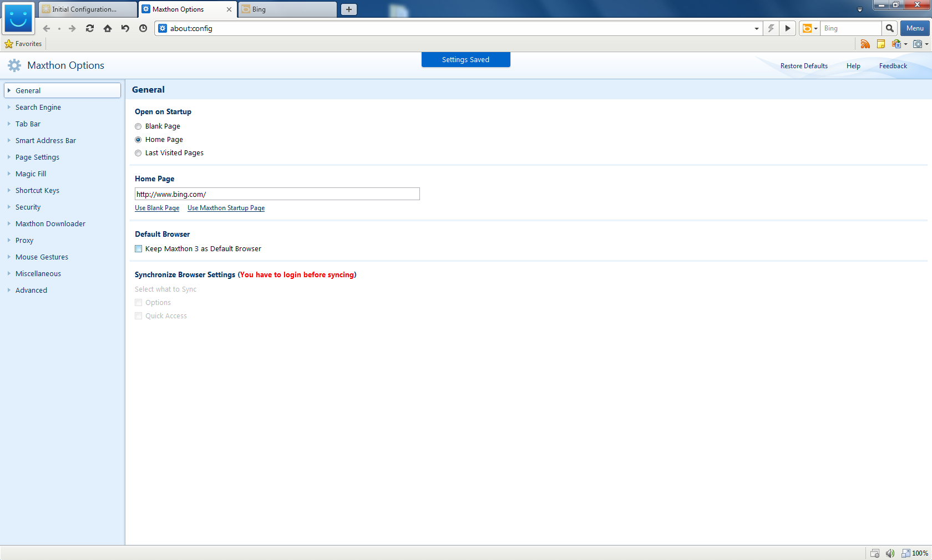The width and height of the screenshot is (932, 560).
Task: Click the refresh page icon
Action: (x=90, y=28)
